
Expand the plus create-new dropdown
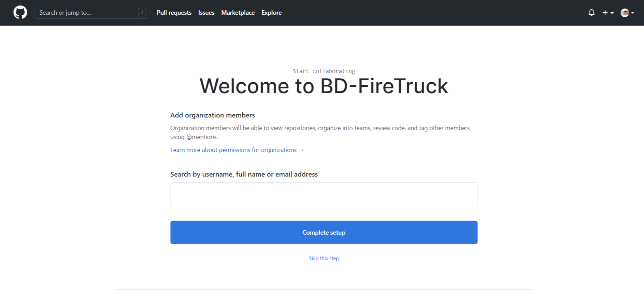tap(608, 13)
